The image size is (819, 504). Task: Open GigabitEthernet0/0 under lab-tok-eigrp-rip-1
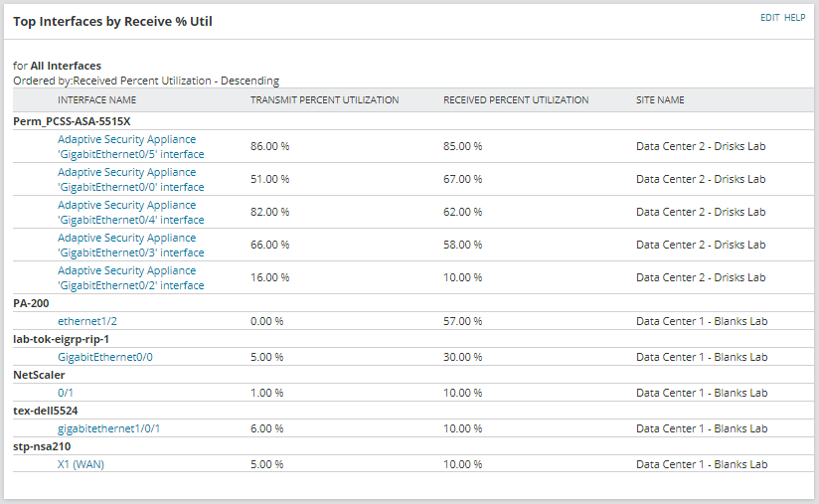105,357
